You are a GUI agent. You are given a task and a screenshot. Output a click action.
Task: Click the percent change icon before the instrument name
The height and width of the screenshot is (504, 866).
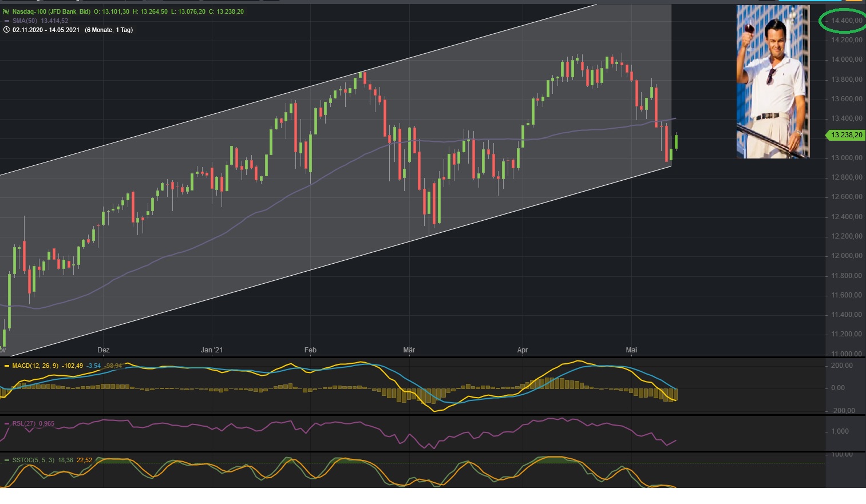pos(6,11)
